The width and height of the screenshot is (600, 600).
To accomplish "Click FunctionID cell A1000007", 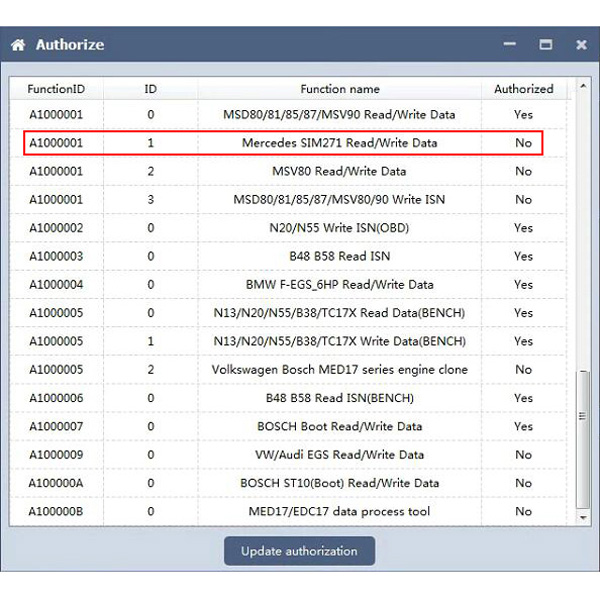I will [x=56, y=426].
